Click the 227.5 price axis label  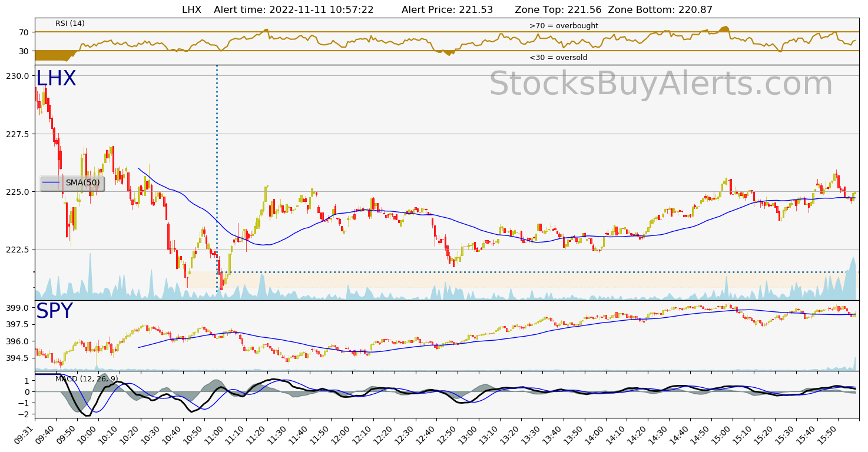tap(19, 134)
